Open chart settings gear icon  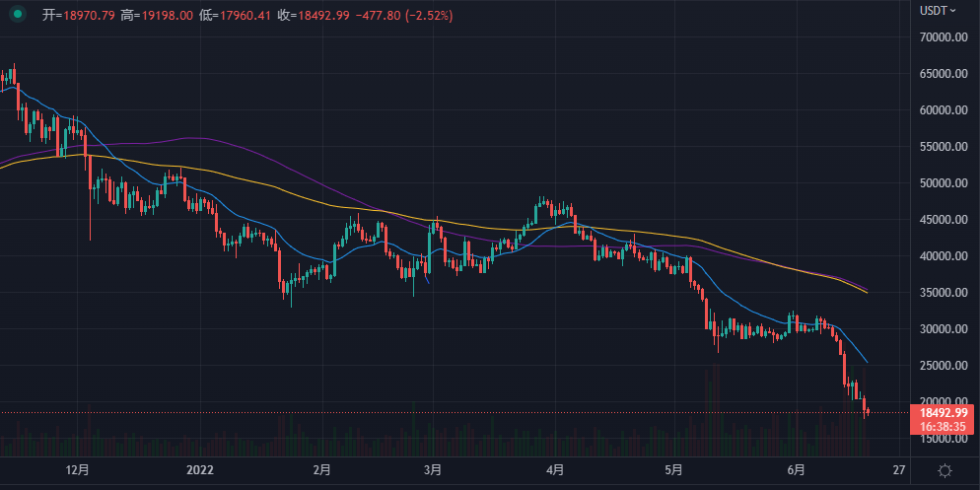[945, 470]
